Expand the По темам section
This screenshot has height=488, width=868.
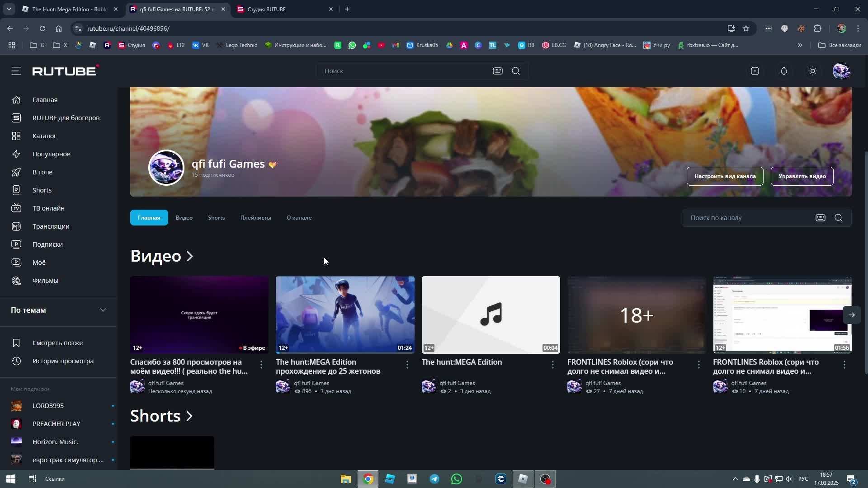coord(58,310)
